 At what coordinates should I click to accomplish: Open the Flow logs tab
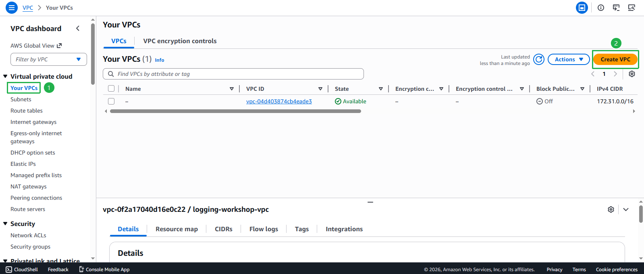[x=264, y=229]
